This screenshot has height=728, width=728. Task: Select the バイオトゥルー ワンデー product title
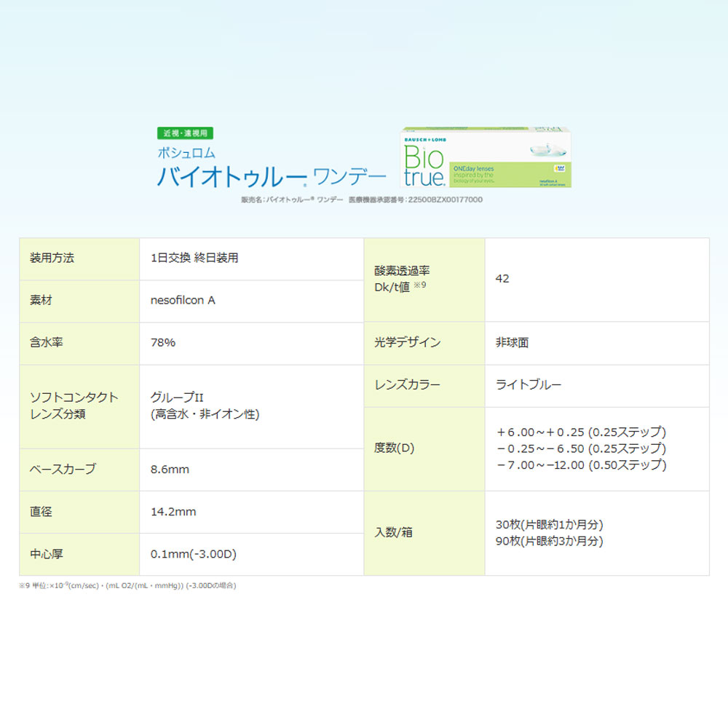click(x=272, y=177)
